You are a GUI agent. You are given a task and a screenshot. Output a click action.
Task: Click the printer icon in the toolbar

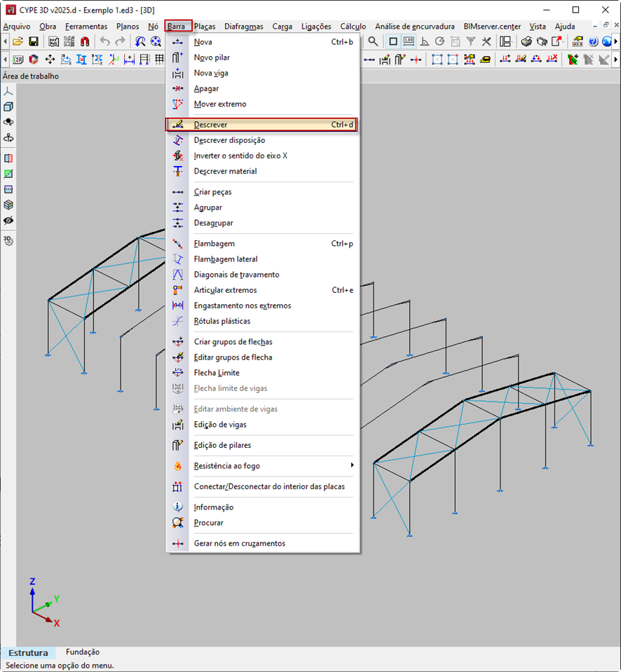click(x=526, y=41)
